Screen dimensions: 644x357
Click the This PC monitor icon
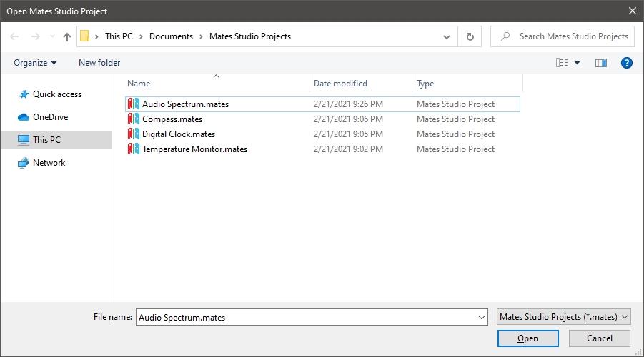[24, 140]
